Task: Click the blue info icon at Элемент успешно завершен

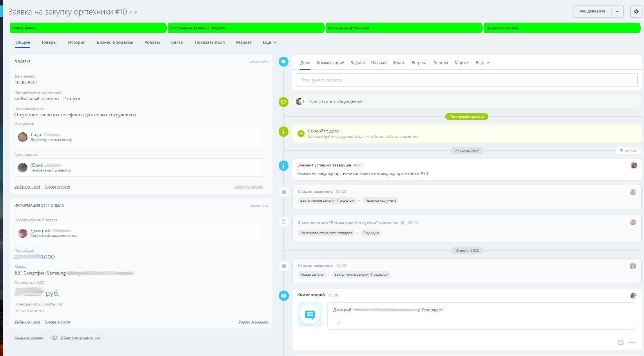Action: [283, 166]
